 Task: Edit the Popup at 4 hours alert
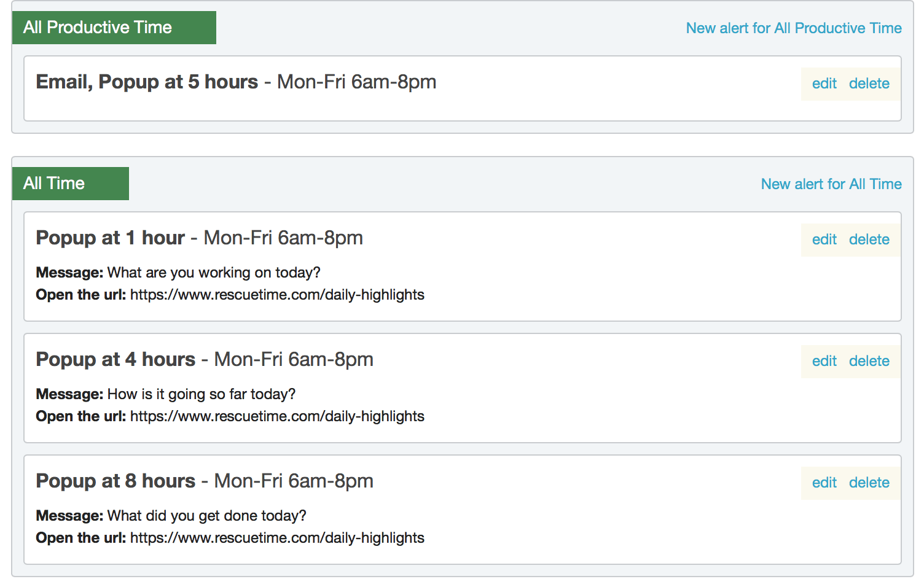coord(824,361)
